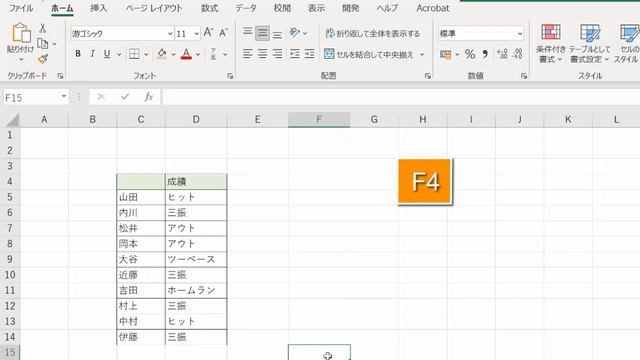Click the 成績 header cell
This screenshot has height=360, width=640.
tap(196, 182)
